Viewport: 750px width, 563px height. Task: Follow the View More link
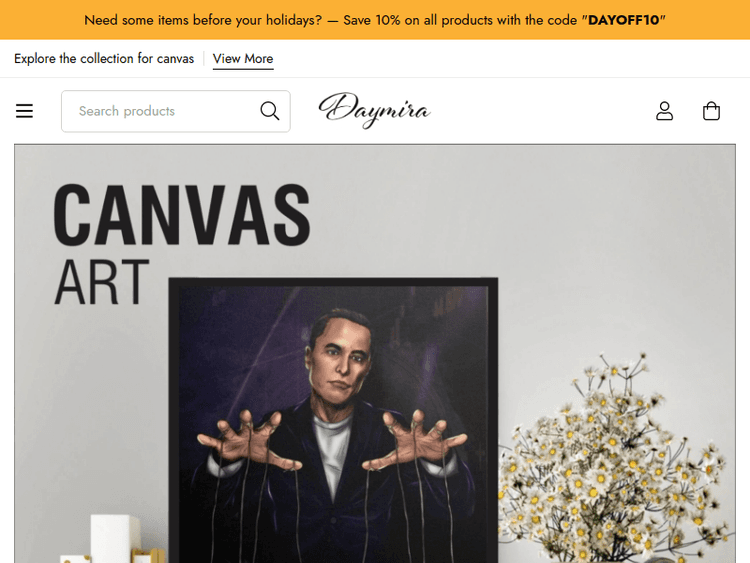click(x=243, y=59)
